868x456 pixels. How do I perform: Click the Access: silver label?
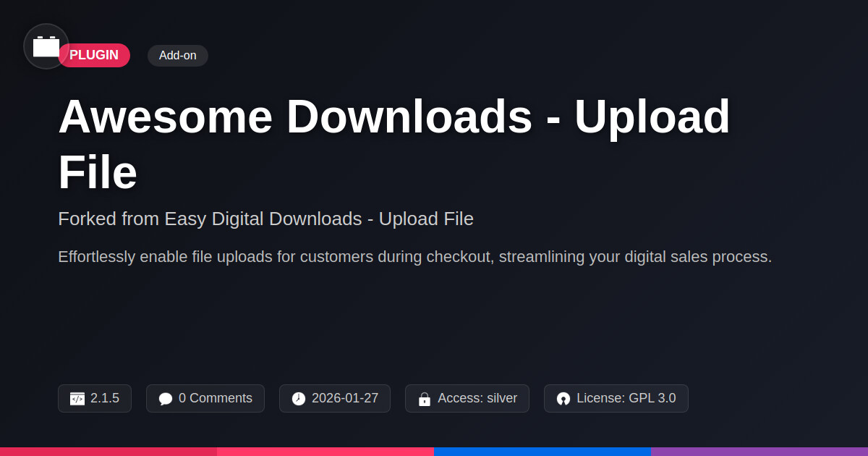(477, 398)
